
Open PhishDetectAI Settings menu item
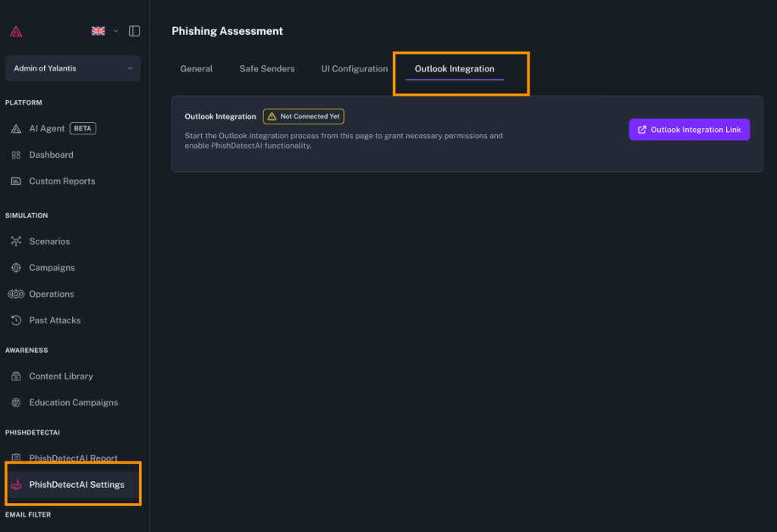[x=76, y=485]
